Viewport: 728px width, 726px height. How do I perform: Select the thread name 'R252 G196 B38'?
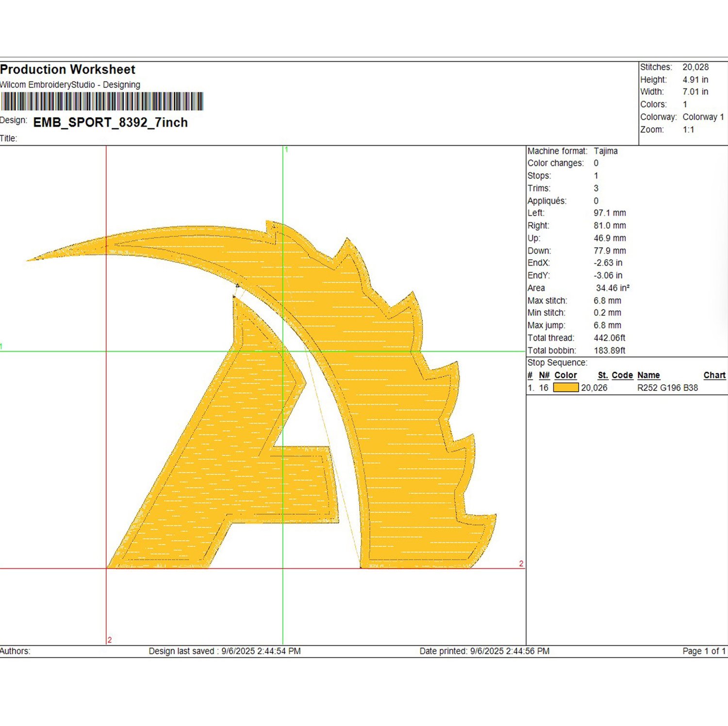(x=667, y=388)
